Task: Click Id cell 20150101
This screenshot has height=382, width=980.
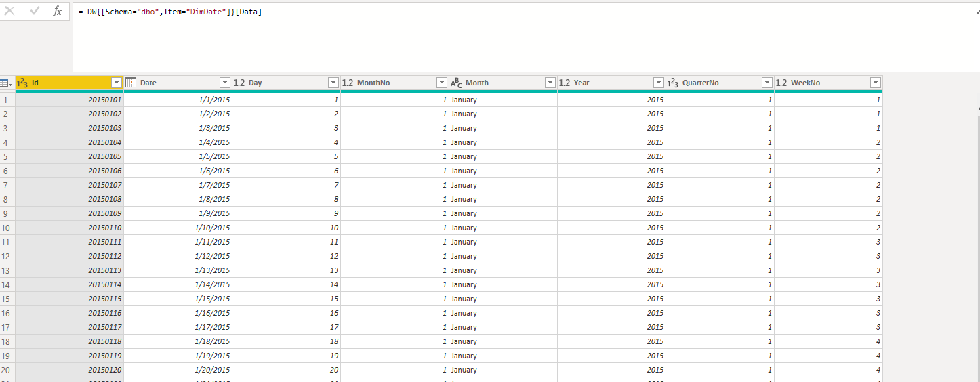Action: [x=69, y=100]
